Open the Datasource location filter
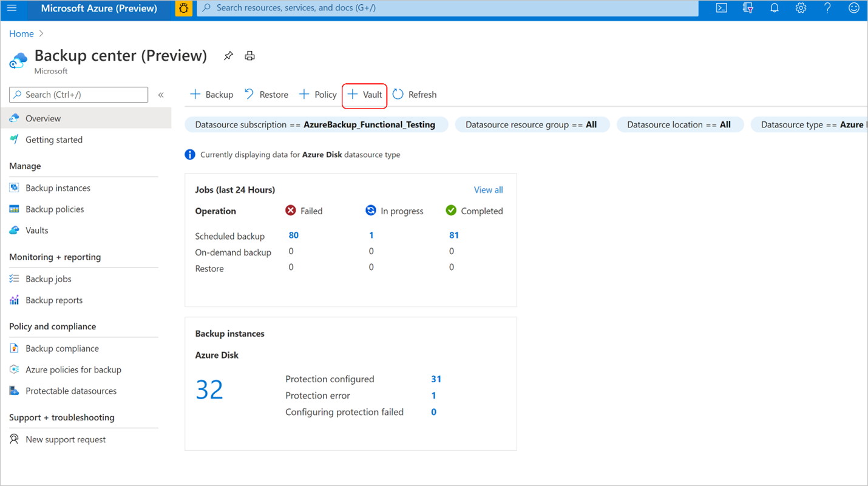This screenshot has height=486, width=868. [x=679, y=125]
